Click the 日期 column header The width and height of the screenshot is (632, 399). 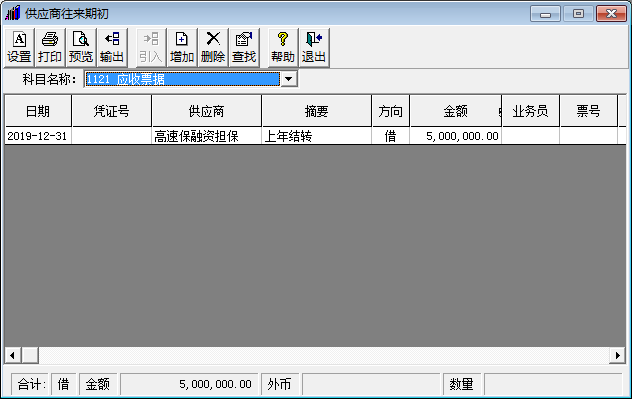click(38, 111)
